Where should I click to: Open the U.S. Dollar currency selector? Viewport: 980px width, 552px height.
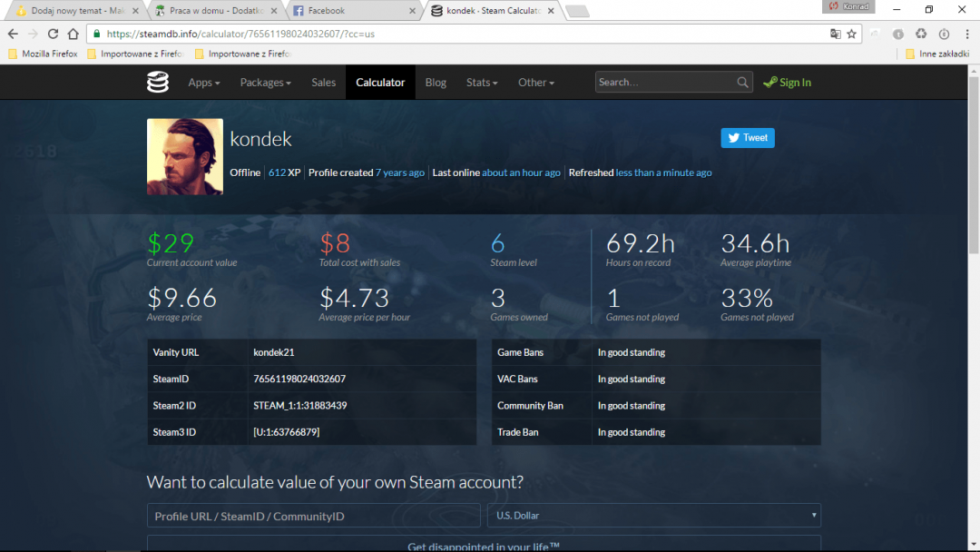[x=653, y=516]
